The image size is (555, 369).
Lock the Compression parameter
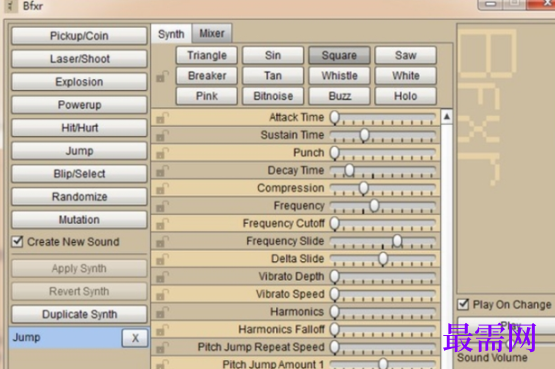tap(162, 188)
